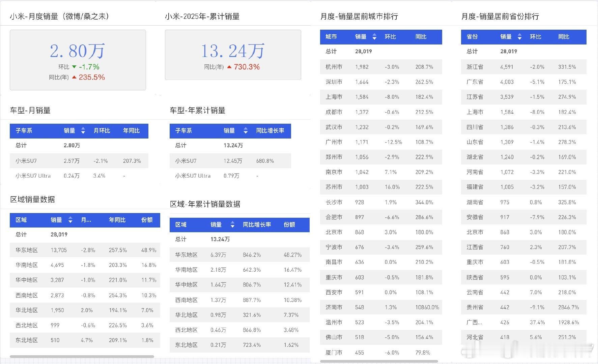Select the 13.24万 cumulative sales figure
This screenshot has height=364, width=598.
pyautogui.click(x=233, y=51)
